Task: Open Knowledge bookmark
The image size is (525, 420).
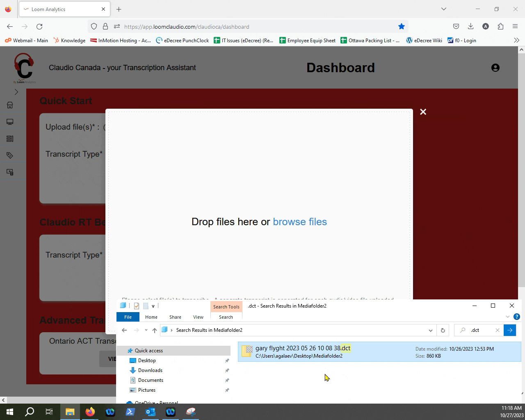Action: click(69, 41)
